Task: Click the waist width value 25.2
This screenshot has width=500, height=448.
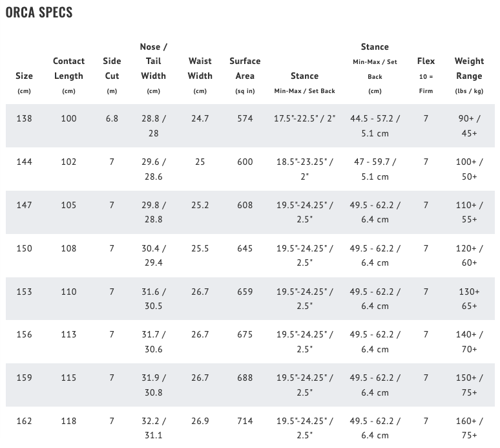Action: [x=200, y=205]
